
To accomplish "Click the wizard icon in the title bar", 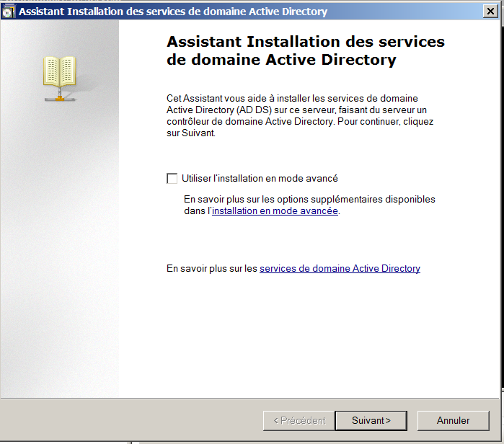I will (9, 12).
